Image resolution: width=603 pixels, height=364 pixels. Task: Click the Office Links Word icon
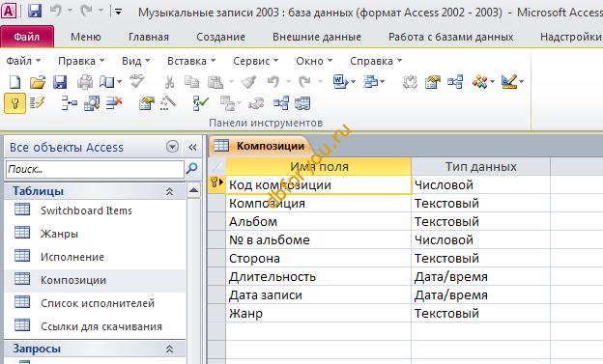tap(340, 82)
